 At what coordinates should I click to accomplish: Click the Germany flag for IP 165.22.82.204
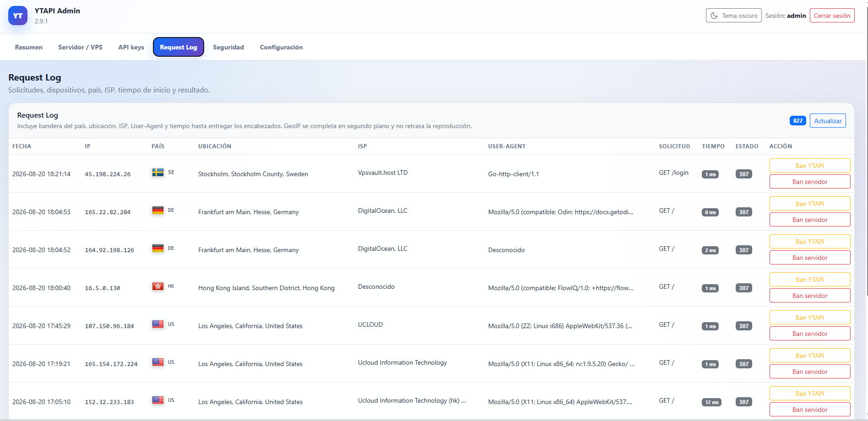[158, 210]
